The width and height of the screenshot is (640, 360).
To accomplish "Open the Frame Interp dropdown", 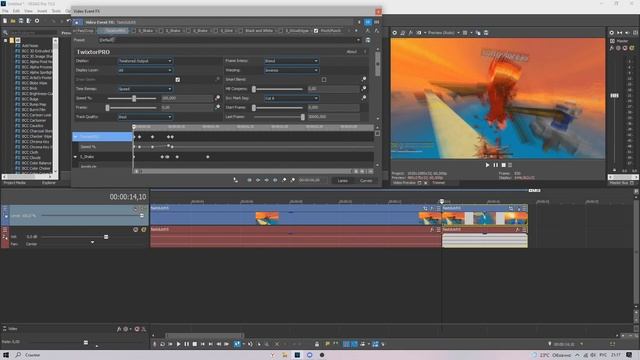I will tap(291, 61).
